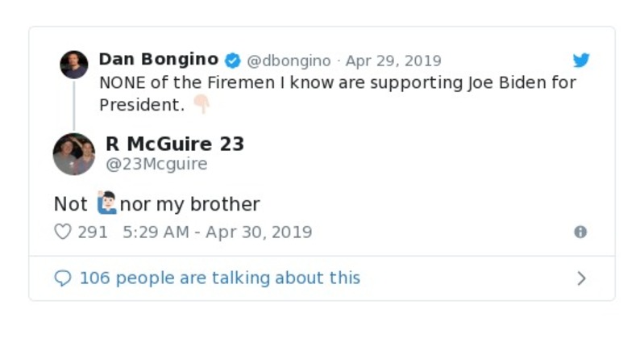Image resolution: width=644 pixels, height=339 pixels.
Task: Click the 291 likes count
Action: pos(92,232)
